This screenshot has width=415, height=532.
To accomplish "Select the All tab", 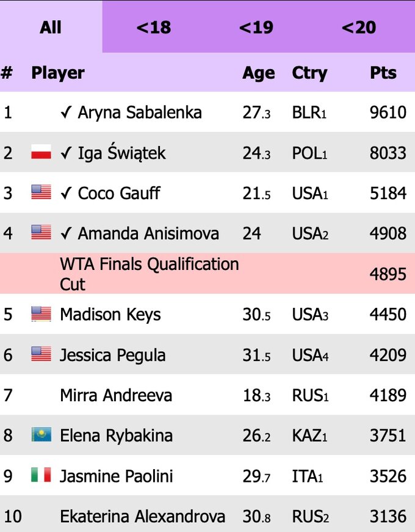I will pos(51,27).
